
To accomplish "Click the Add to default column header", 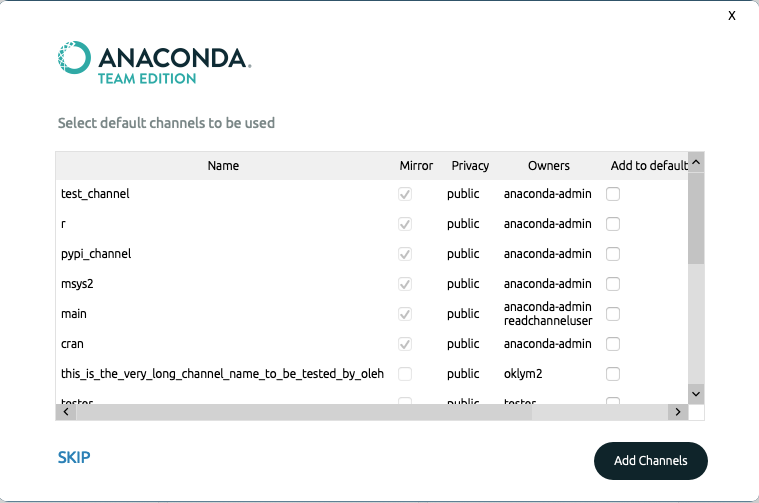I will pyautogui.click(x=649, y=166).
